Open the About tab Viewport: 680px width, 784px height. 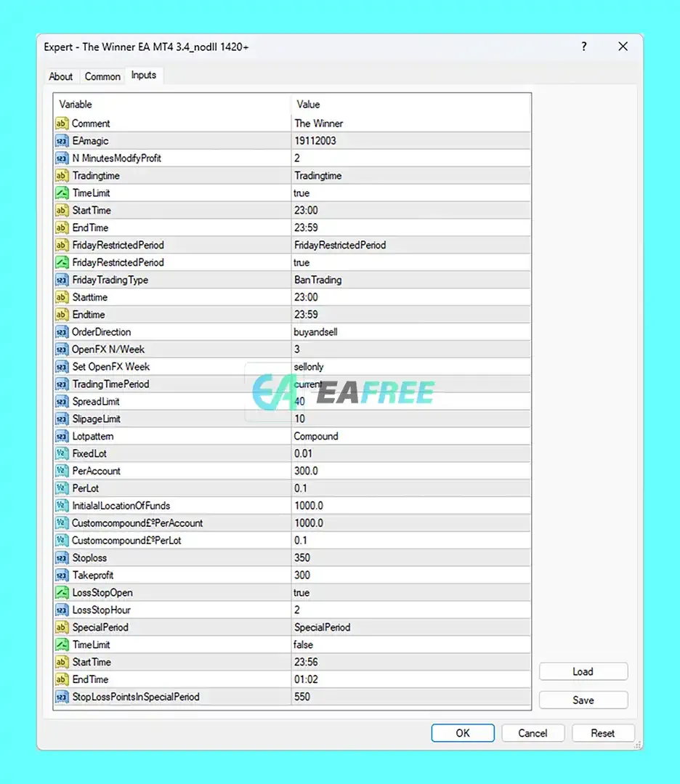point(60,76)
